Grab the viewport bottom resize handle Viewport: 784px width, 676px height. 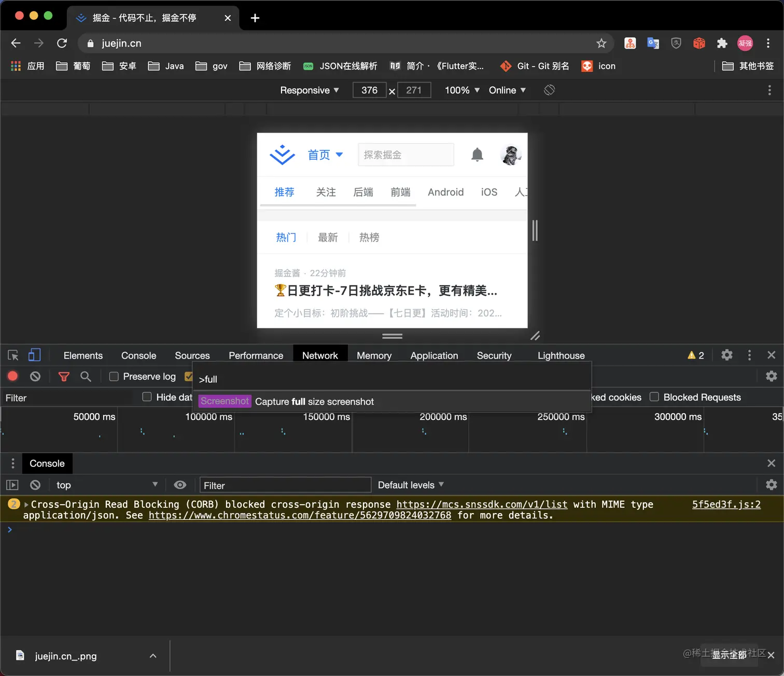point(393,336)
